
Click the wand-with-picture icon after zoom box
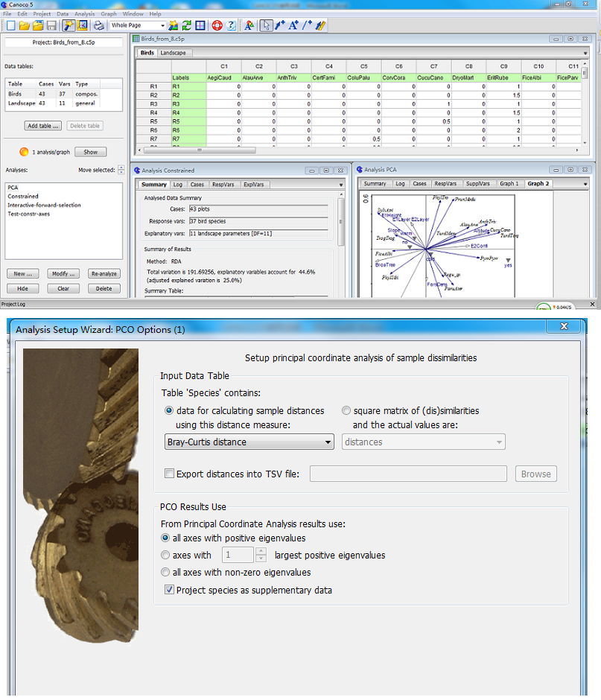coord(174,25)
